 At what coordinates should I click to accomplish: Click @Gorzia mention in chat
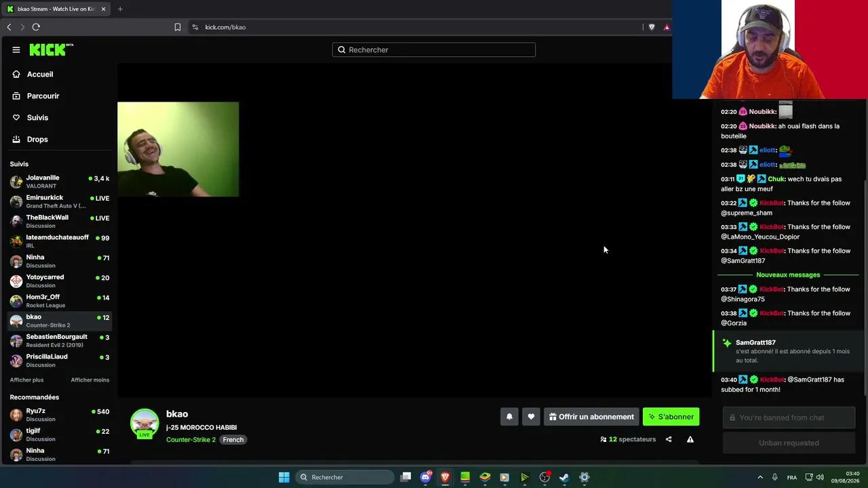tap(734, 323)
